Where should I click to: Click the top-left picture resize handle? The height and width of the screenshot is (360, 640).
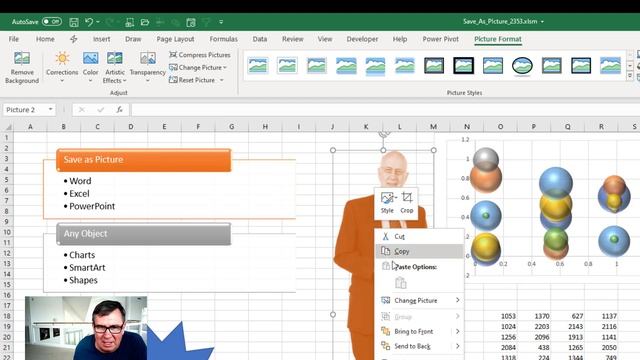tap(333, 150)
